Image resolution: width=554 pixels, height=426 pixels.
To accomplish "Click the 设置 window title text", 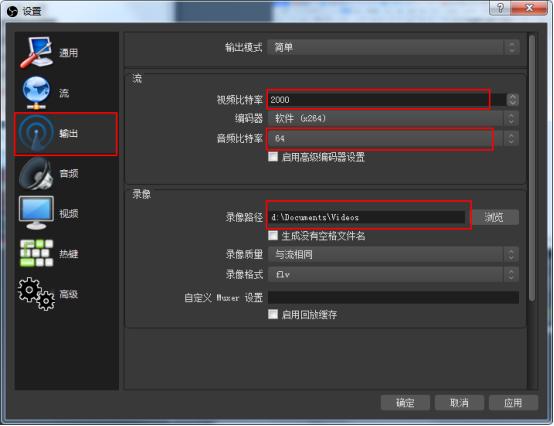I will (x=32, y=11).
